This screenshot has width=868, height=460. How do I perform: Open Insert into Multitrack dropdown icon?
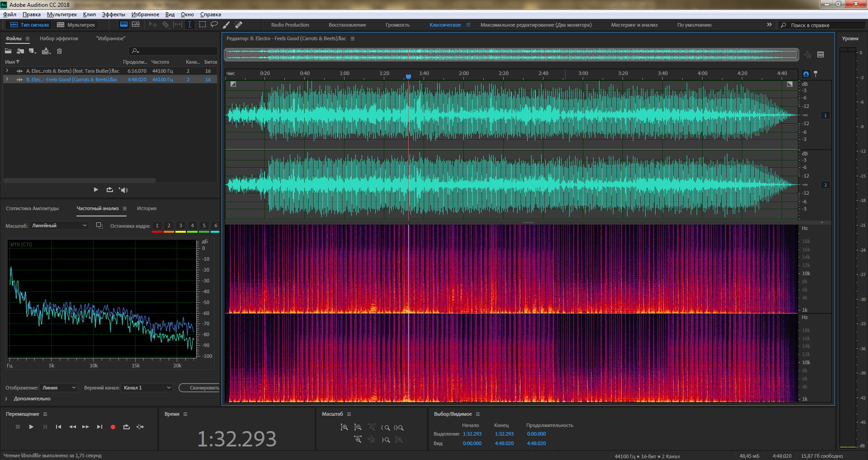coord(46,51)
